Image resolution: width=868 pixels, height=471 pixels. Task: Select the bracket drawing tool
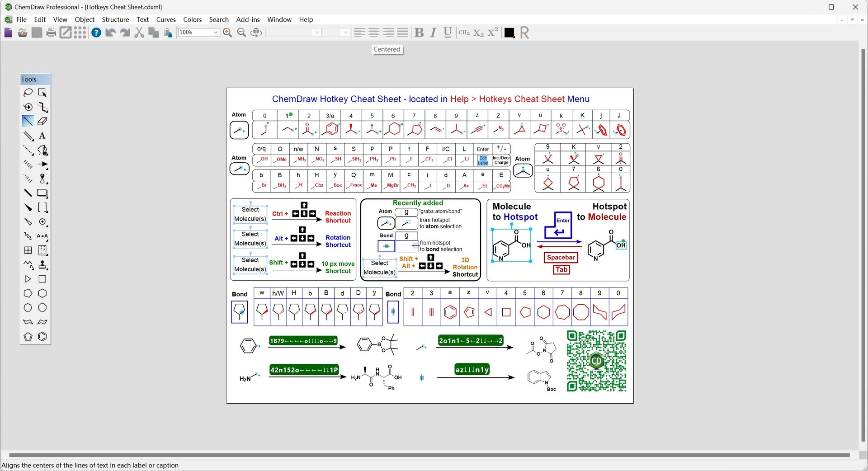point(42,207)
